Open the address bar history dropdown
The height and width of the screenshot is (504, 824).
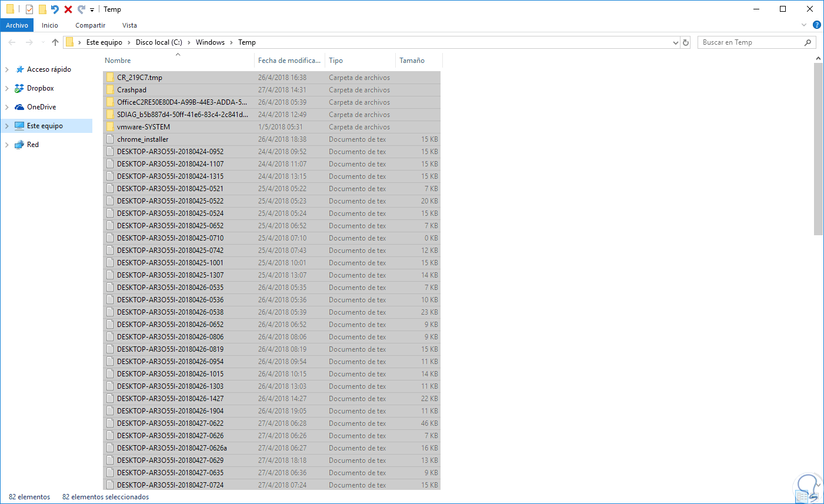(676, 42)
